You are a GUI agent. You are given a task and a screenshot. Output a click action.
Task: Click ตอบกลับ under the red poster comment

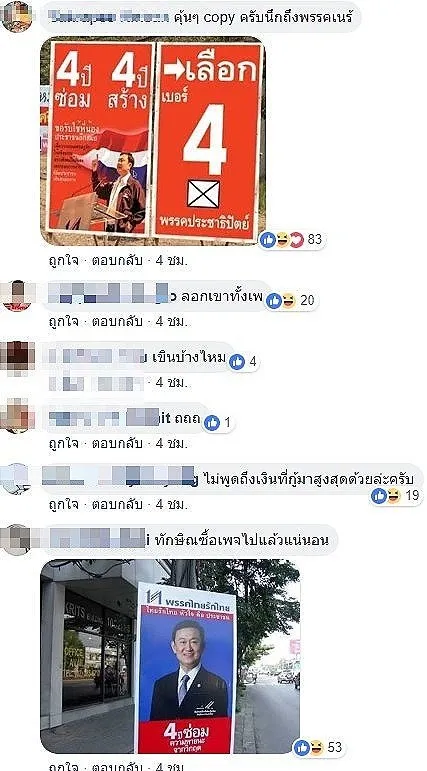[x=117, y=261]
